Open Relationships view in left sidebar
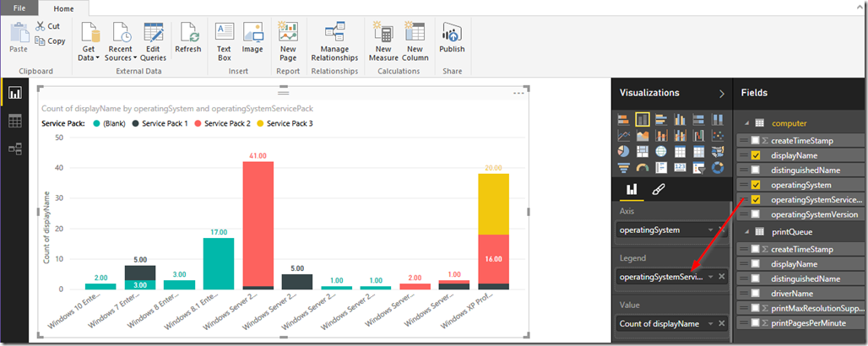 [14, 148]
